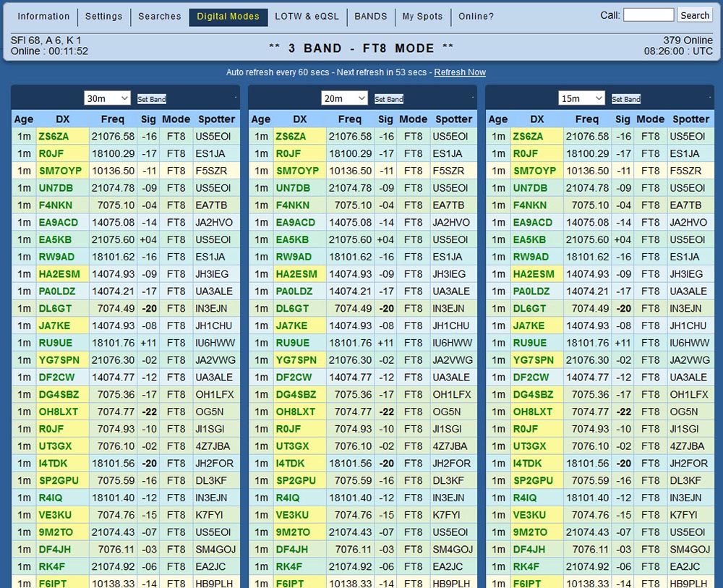Click the Refresh Now link
Image resolution: width=723 pixels, height=588 pixels.
coord(460,72)
